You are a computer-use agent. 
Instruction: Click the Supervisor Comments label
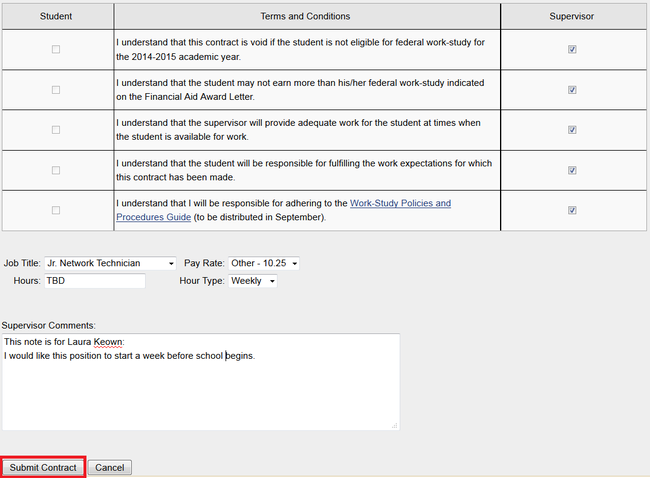[x=49, y=325]
